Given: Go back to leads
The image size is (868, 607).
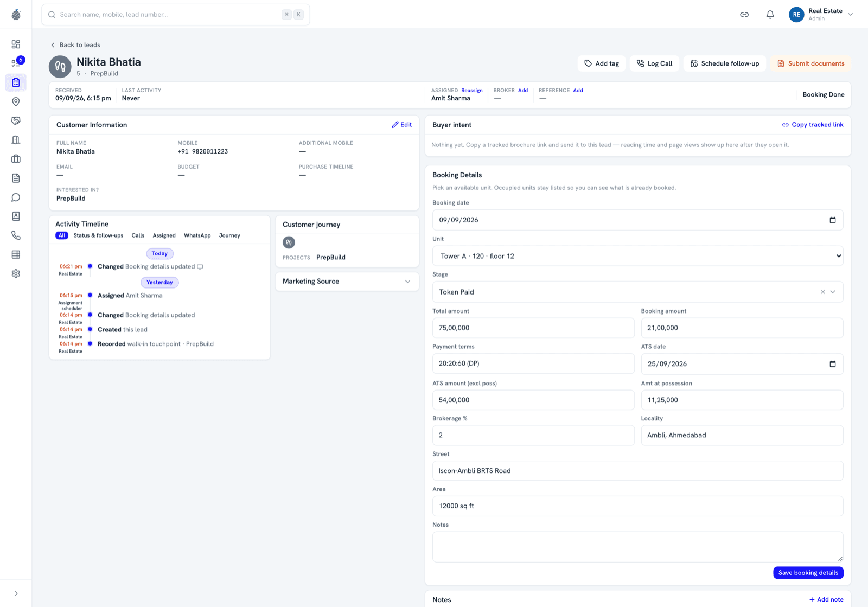Looking at the screenshot, I should click(x=75, y=45).
